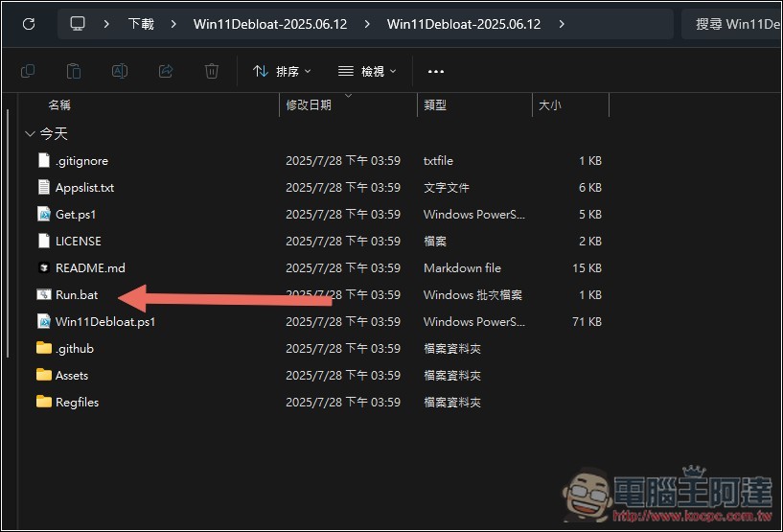Expand chevron after 下載 breadcrumb
The width and height of the screenshot is (783, 532).
[173, 23]
